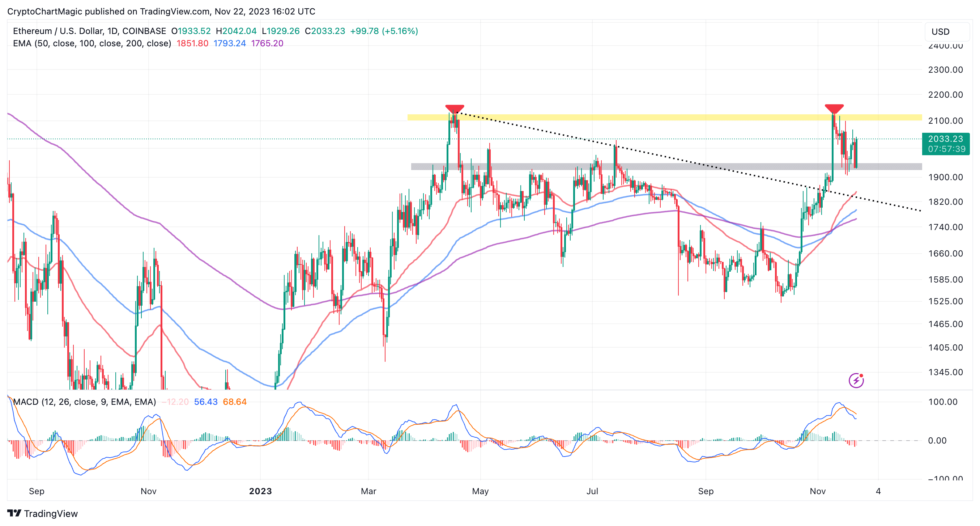This screenshot has height=526, width=980.
Task: Click the CryptoChartMagic published header text
Action: pos(161,12)
